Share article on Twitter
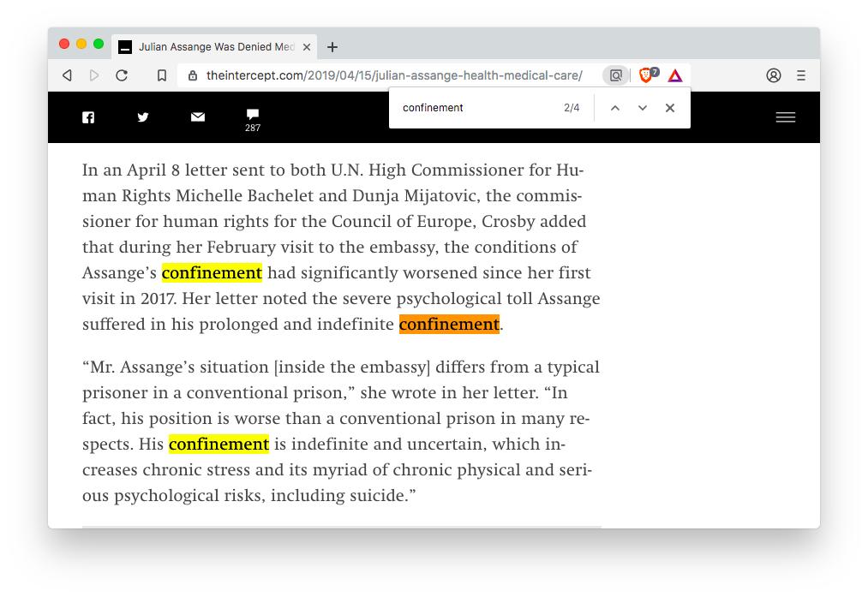 coord(143,116)
